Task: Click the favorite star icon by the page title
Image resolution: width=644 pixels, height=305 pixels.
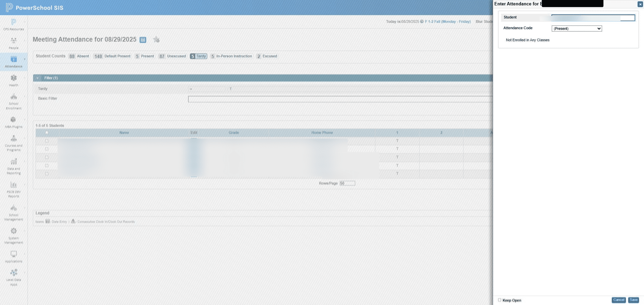Action: 156,40
